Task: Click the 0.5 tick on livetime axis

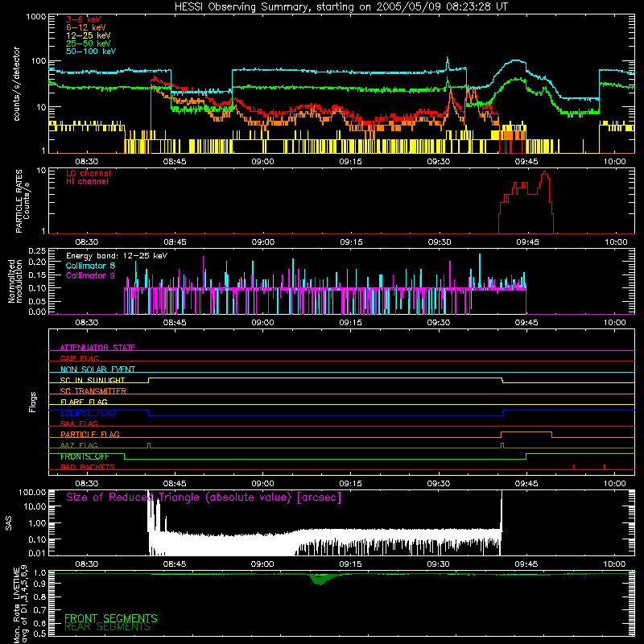Action: (39, 633)
